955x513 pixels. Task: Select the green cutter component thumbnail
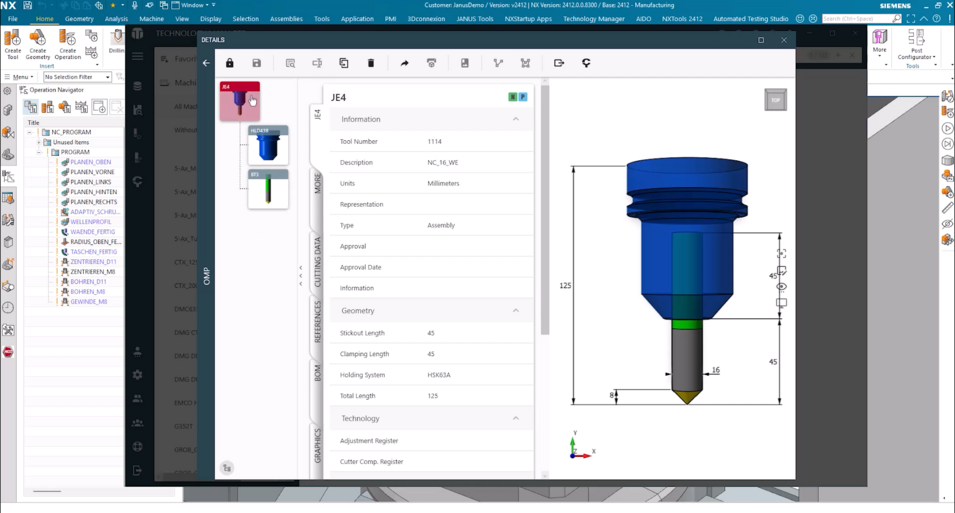[x=268, y=189]
